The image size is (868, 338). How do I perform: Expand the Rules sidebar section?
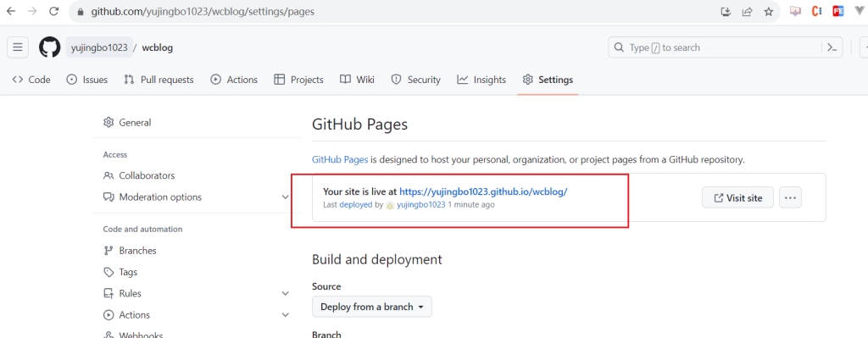285,293
